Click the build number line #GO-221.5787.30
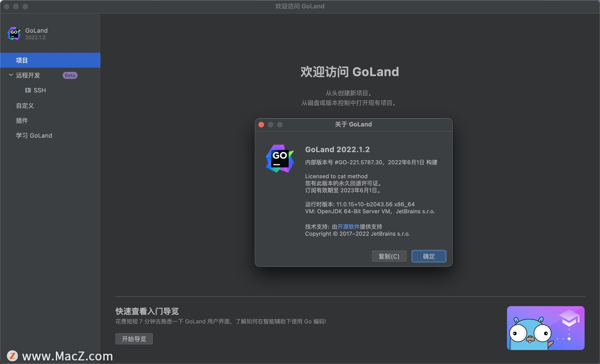Screen dimensions: 600x364 click(x=371, y=162)
